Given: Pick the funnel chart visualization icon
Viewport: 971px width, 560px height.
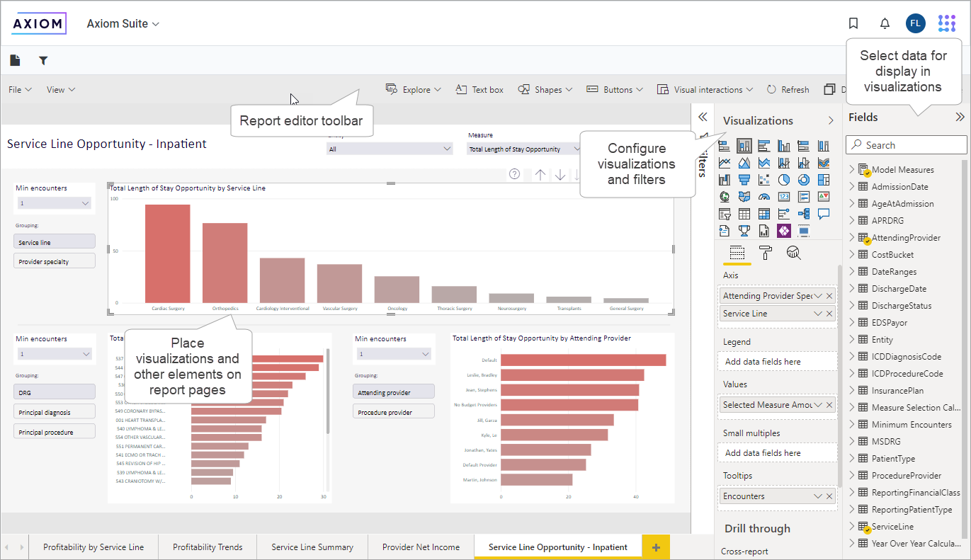Looking at the screenshot, I should [744, 180].
